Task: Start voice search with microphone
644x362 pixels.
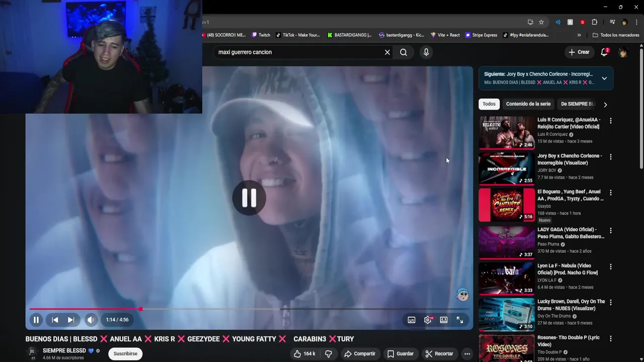Action: pyautogui.click(x=426, y=52)
